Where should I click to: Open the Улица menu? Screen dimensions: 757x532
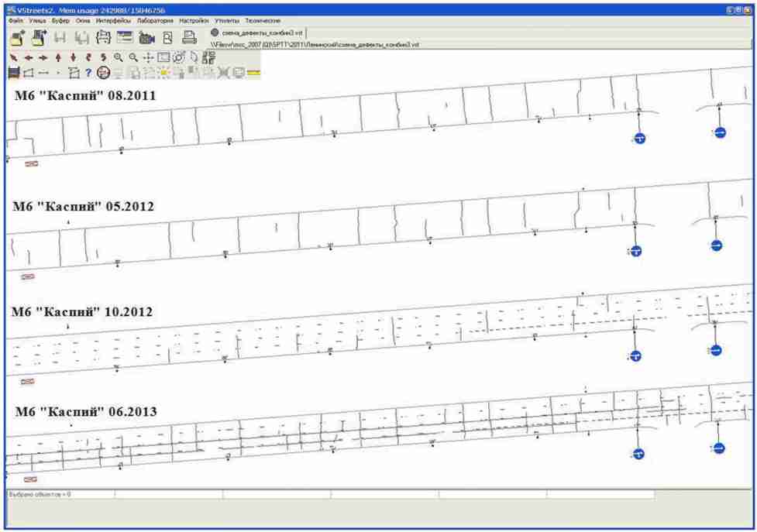point(37,21)
